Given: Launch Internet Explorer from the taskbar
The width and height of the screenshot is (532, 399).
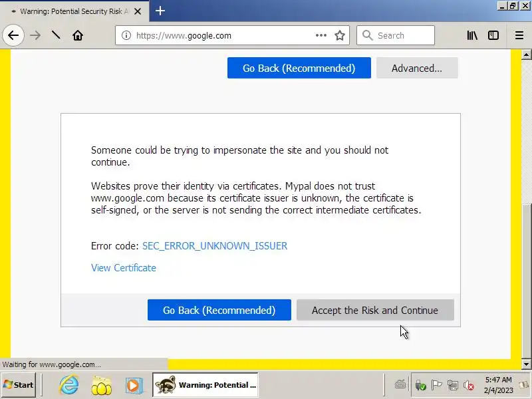Looking at the screenshot, I should (69, 385).
